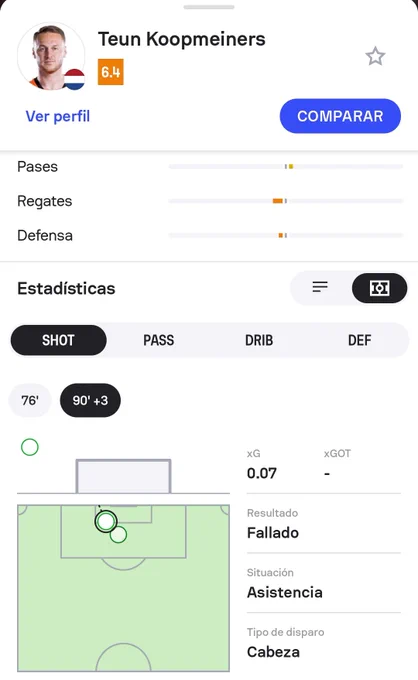Switch to list view statistics icon

[x=320, y=287]
